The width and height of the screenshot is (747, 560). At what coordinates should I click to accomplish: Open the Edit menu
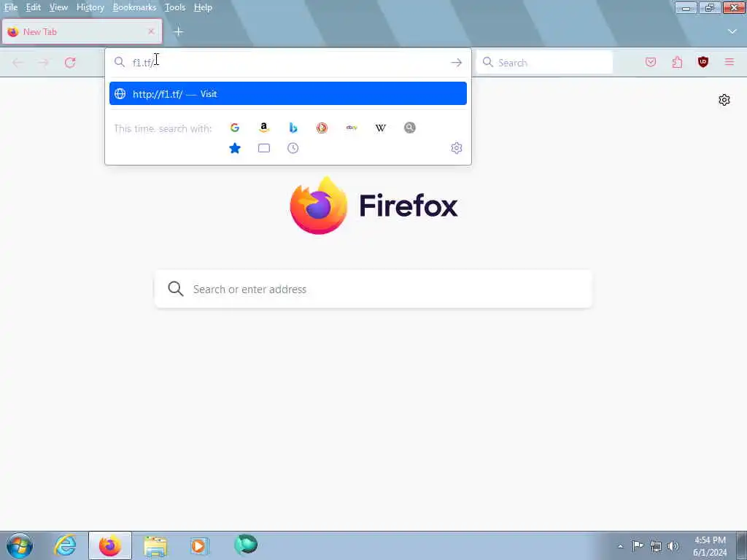click(x=34, y=7)
